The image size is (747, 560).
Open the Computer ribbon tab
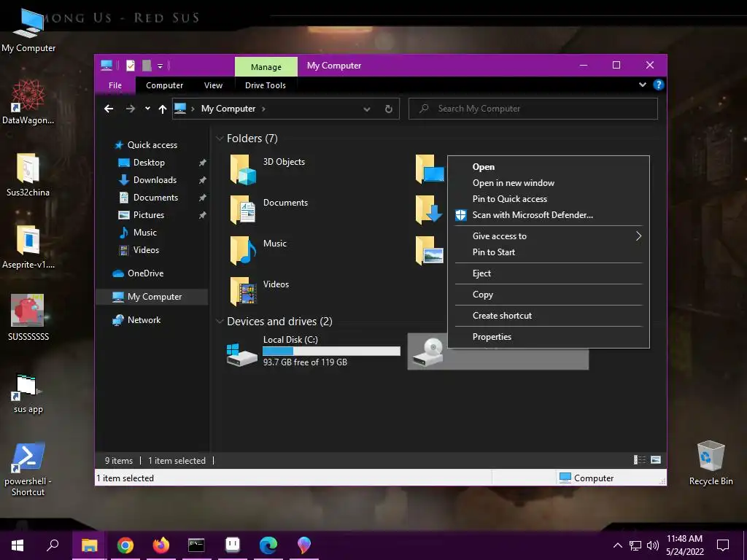(x=164, y=85)
